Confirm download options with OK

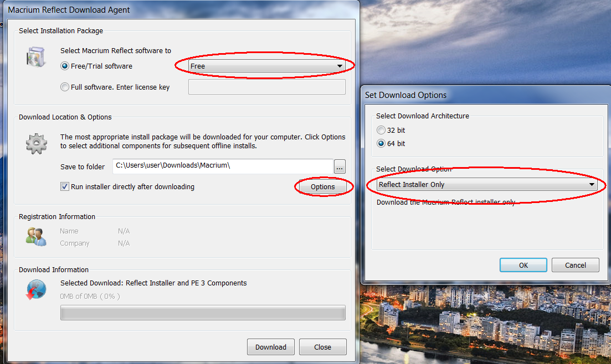click(x=523, y=265)
